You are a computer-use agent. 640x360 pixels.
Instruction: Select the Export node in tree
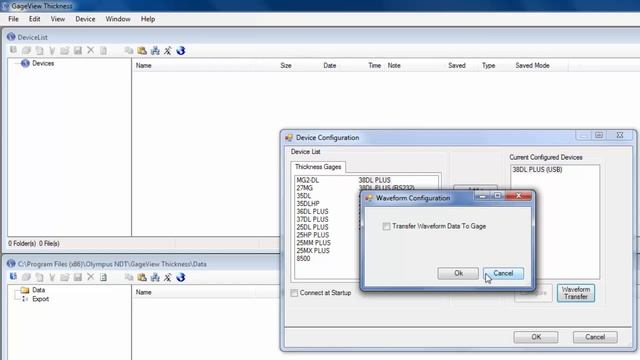pyautogui.click(x=40, y=299)
